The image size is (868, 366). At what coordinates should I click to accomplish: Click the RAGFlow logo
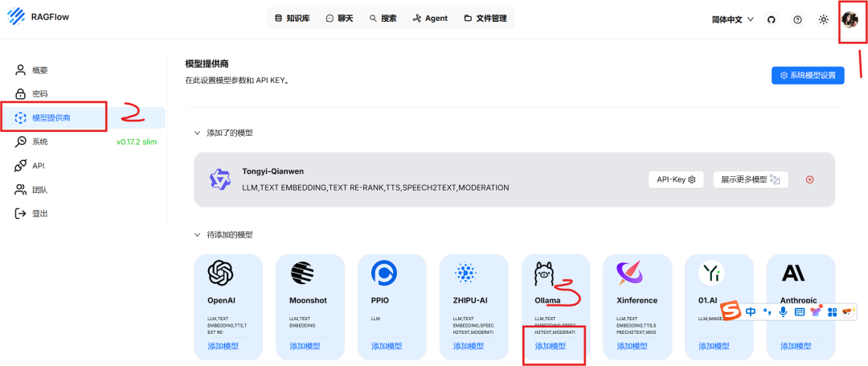point(16,17)
